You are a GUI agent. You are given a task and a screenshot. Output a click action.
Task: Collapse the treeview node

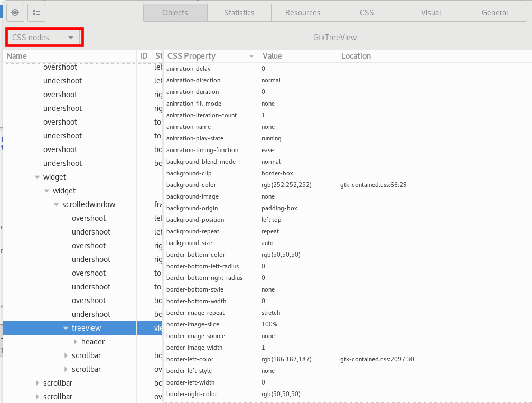point(67,328)
